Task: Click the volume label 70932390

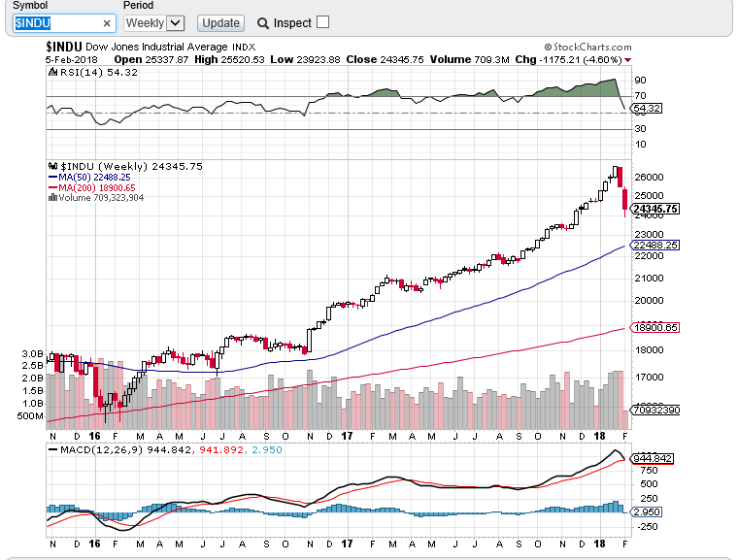Action: pyautogui.click(x=655, y=410)
